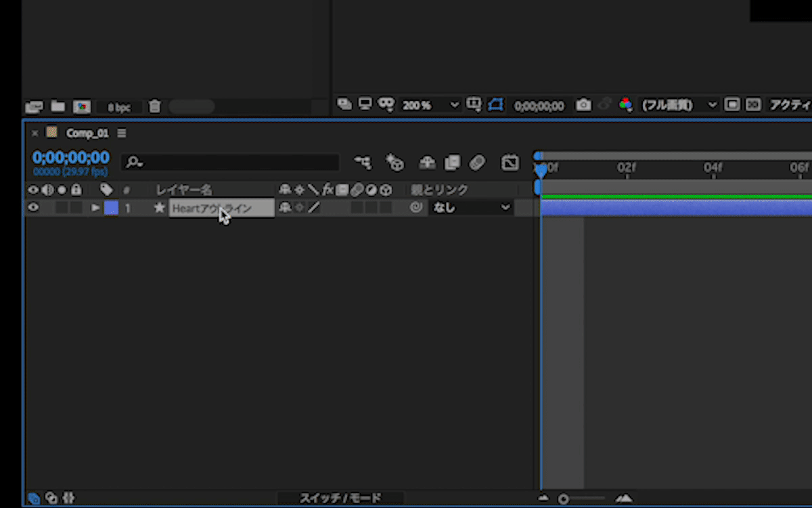This screenshot has height=508, width=812.
Task: Click the always preview this view icon
Action: [344, 104]
